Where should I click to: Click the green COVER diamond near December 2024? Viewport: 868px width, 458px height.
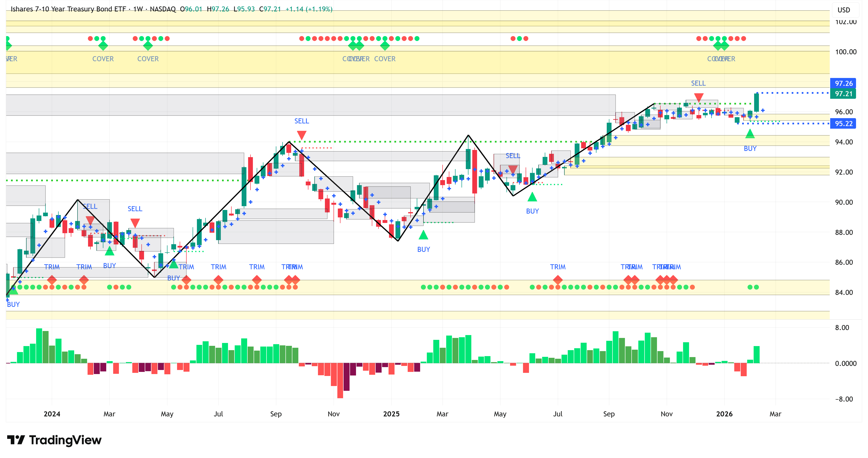(x=385, y=46)
